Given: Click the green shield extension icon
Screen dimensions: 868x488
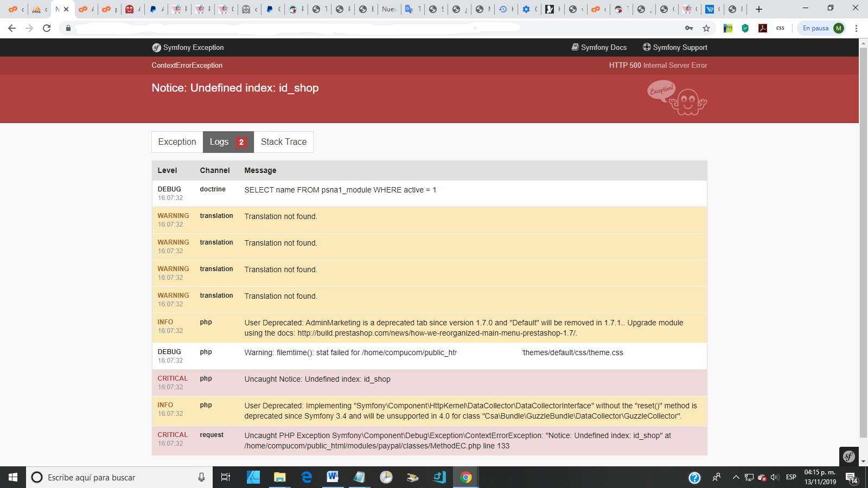Looking at the screenshot, I should (745, 28).
